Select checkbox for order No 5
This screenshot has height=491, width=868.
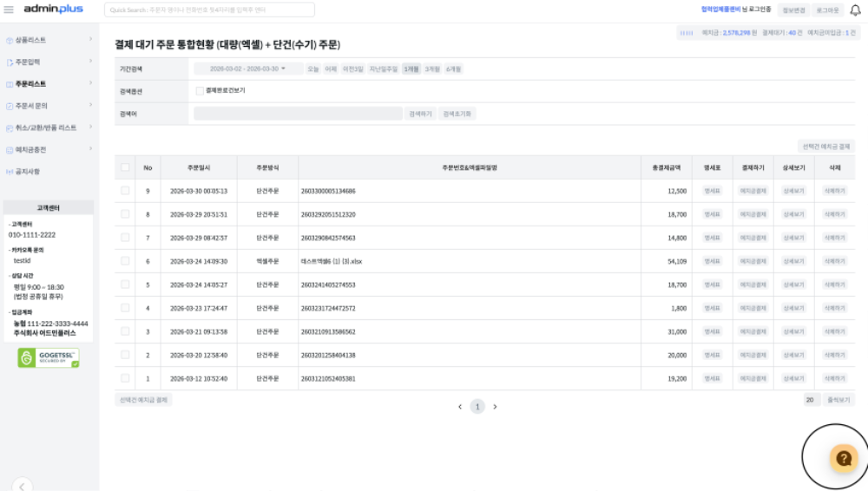tap(125, 284)
